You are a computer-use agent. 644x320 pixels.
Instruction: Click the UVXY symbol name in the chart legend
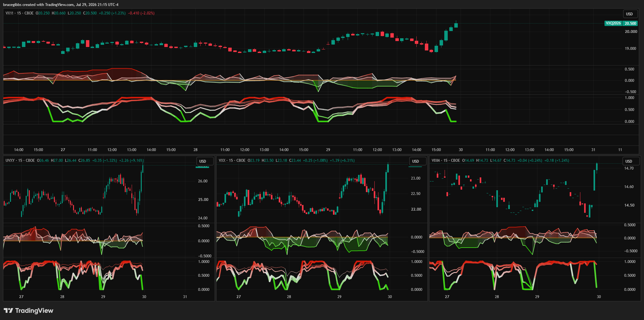[x=10, y=160]
